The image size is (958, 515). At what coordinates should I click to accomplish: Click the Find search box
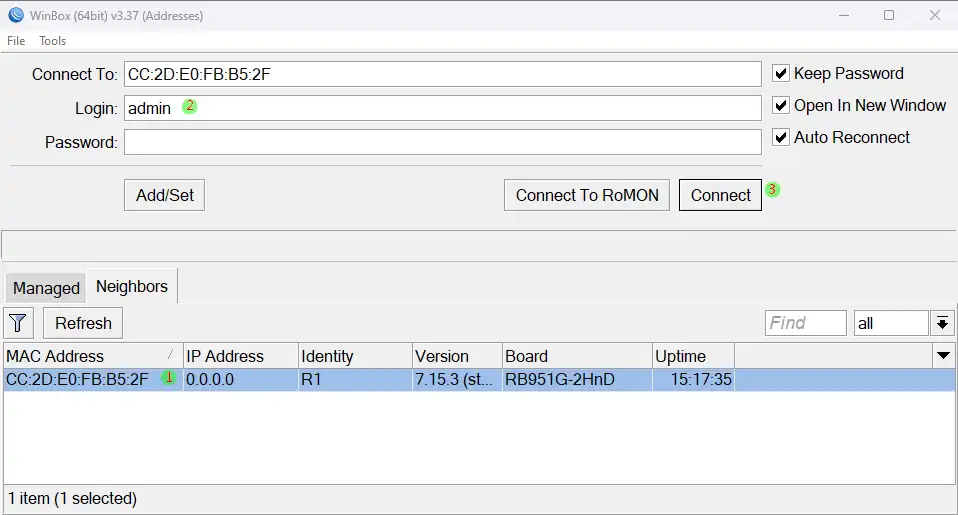pyautogui.click(x=806, y=323)
